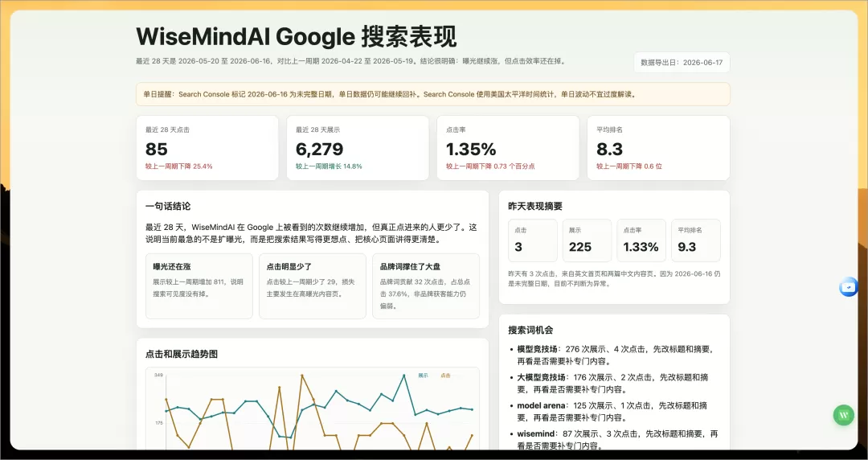Click the 349 axis label on chart
868x460 pixels.
click(158, 376)
